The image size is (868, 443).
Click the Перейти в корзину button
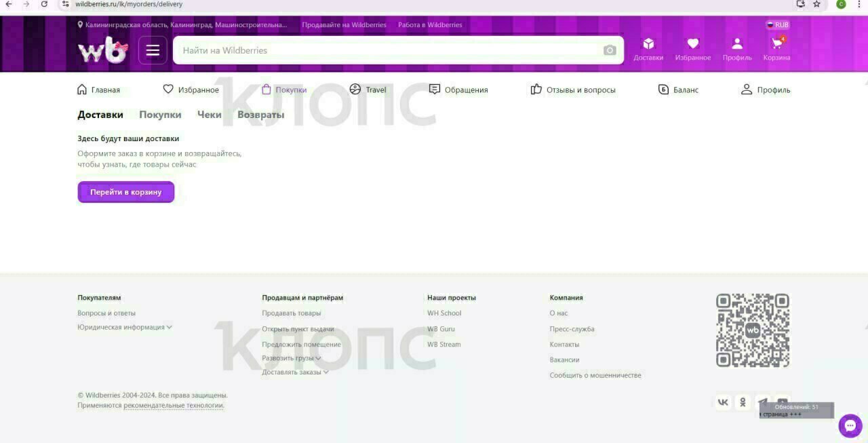126,192
